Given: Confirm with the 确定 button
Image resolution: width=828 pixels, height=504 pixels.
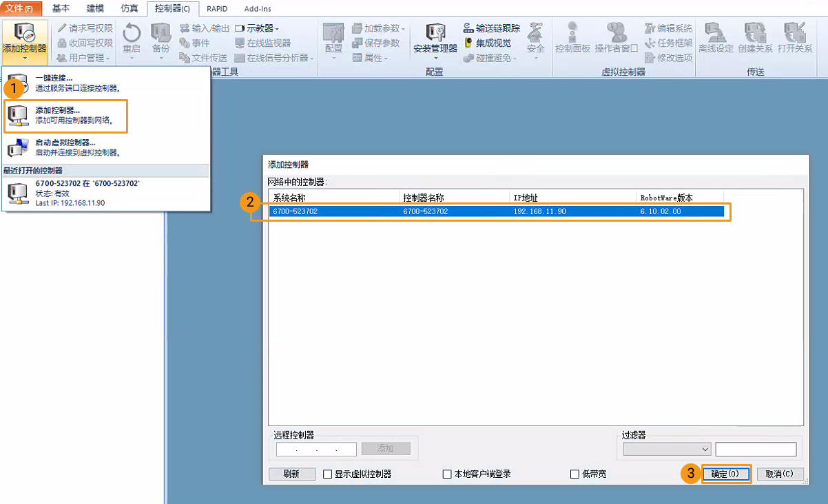Looking at the screenshot, I should tap(726, 474).
